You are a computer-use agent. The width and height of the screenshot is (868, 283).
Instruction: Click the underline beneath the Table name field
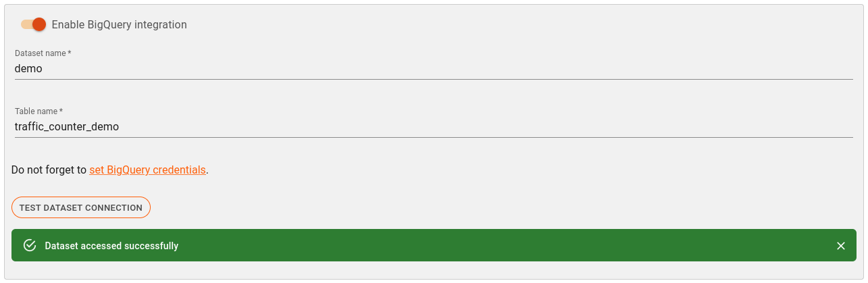[x=432, y=137]
